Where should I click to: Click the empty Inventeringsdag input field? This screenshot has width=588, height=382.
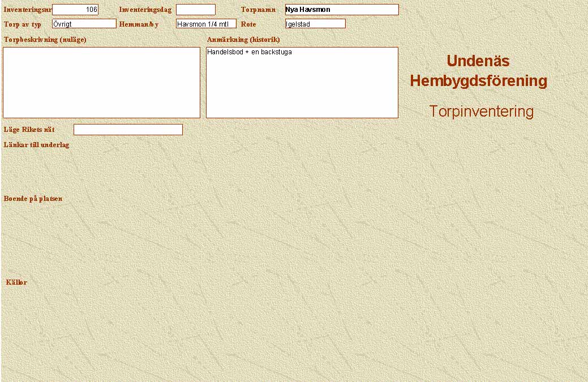click(195, 10)
